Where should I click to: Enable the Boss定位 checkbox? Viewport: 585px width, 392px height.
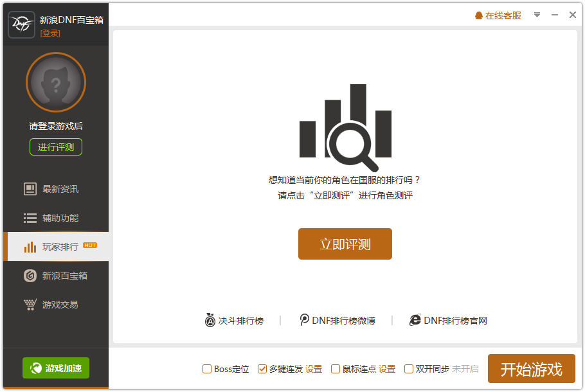click(x=206, y=368)
